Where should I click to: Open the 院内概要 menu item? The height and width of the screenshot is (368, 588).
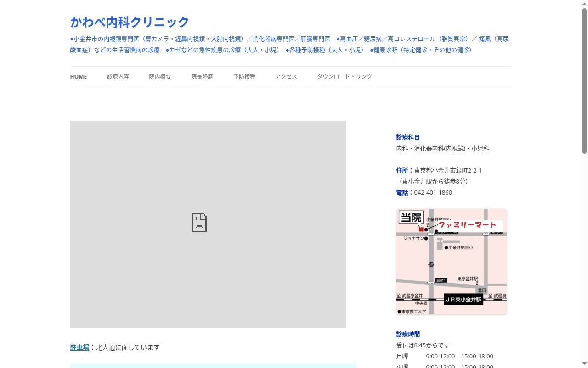[160, 77]
